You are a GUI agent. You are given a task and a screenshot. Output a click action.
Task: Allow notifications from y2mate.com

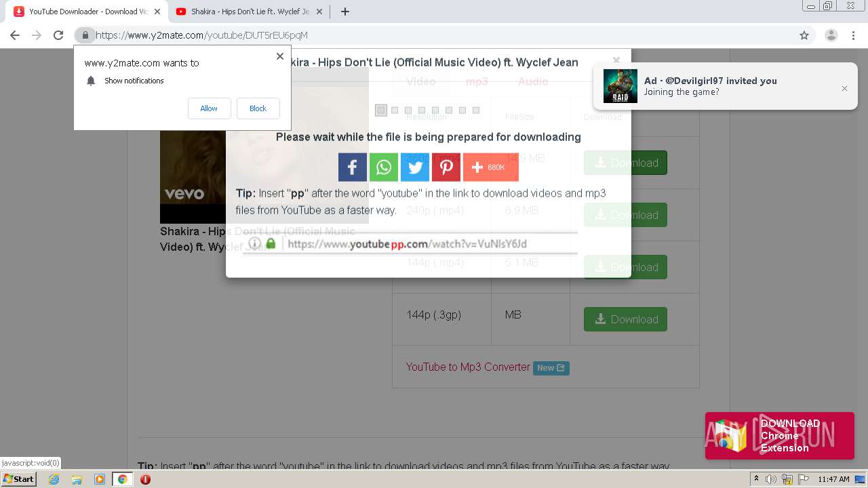click(209, 108)
